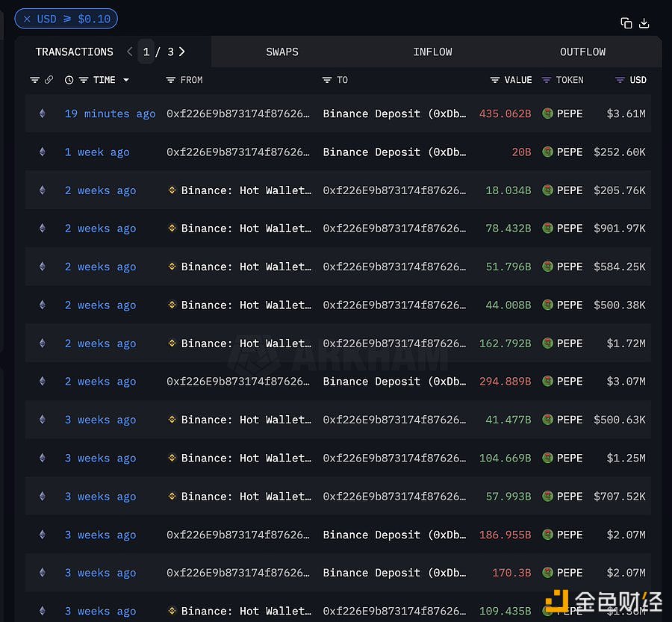Click PEPE token in the $1.72M row

[x=562, y=343]
